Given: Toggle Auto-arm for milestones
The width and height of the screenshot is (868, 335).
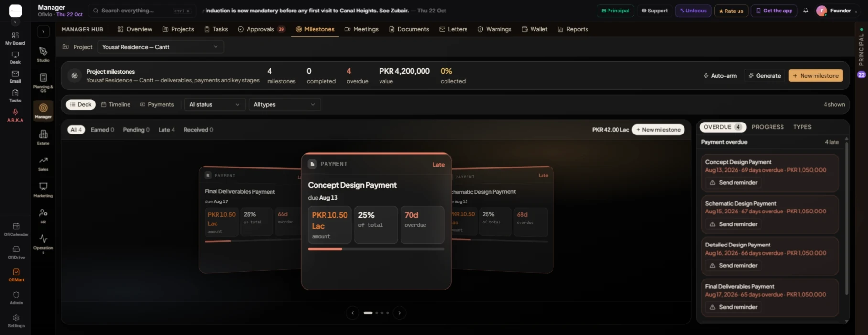Looking at the screenshot, I should tap(720, 76).
